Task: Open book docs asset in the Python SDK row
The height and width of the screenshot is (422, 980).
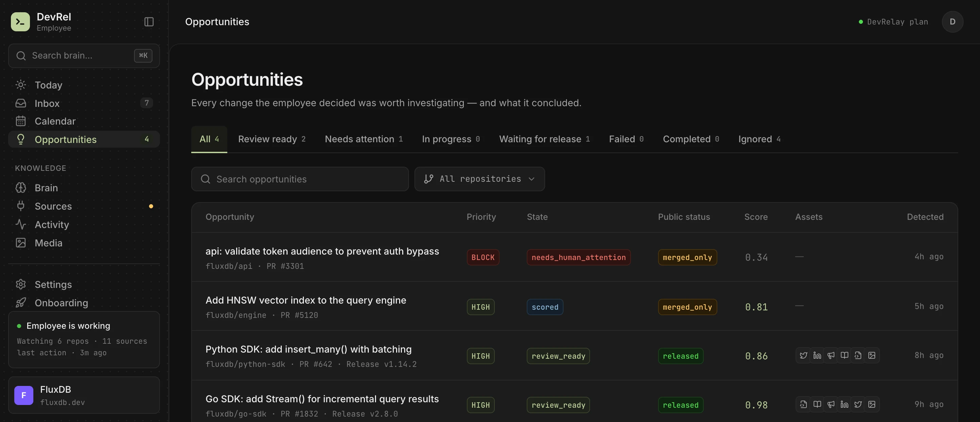Action: pyautogui.click(x=844, y=355)
